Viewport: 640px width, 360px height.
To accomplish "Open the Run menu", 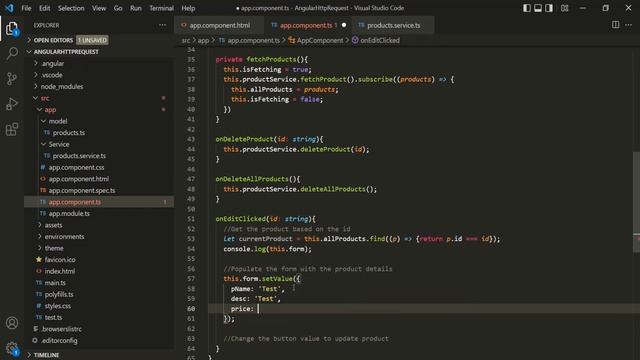I will tap(136, 8).
